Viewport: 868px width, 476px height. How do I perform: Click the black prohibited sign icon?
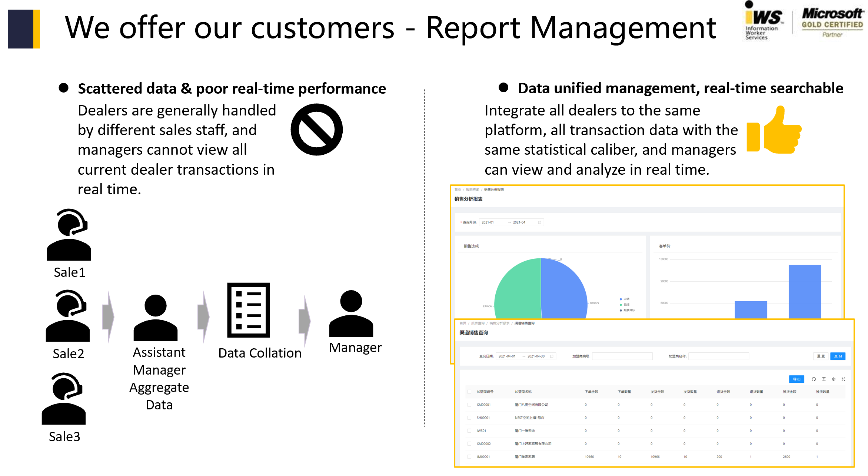316,130
